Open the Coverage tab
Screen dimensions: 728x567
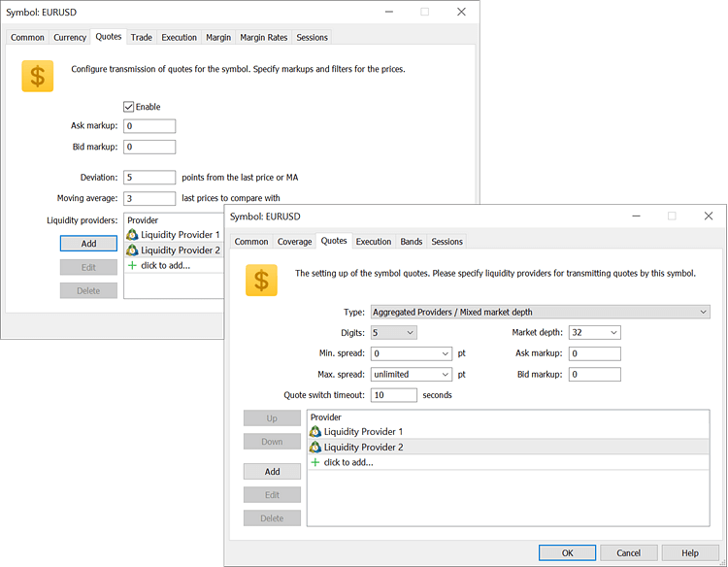[294, 242]
